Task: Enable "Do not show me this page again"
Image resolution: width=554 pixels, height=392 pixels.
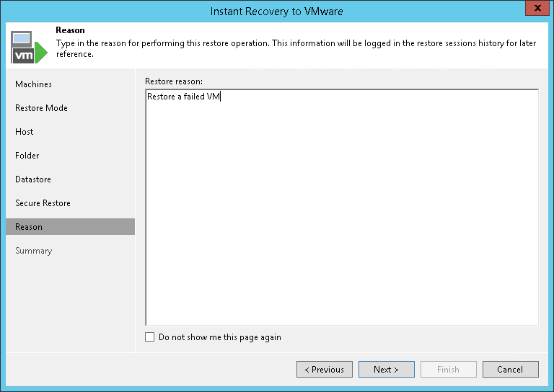Action: pos(150,337)
